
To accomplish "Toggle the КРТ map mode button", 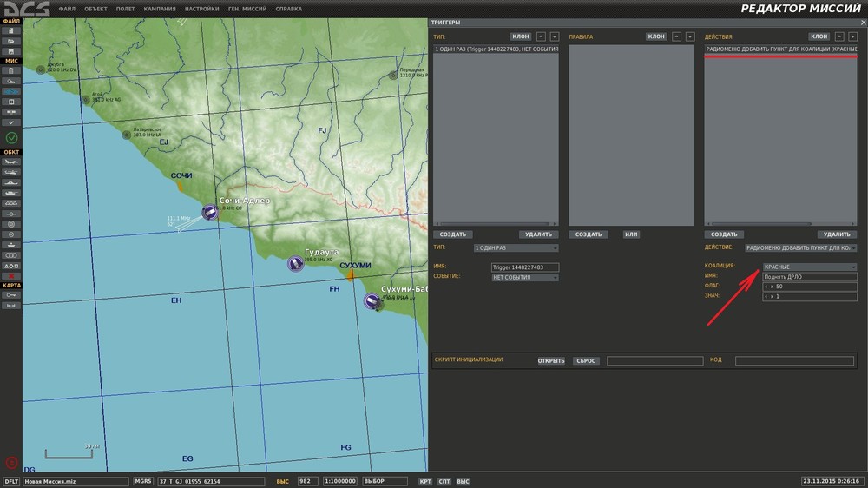I will (425, 481).
